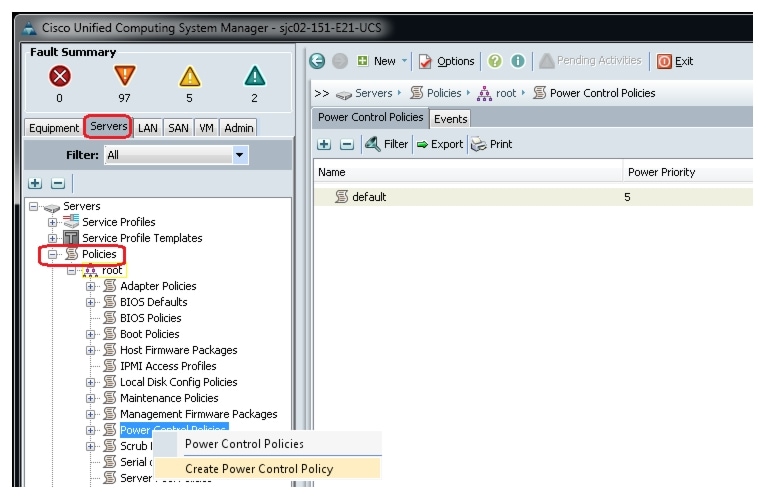Collapse all nodes in navigation tree

point(58,184)
